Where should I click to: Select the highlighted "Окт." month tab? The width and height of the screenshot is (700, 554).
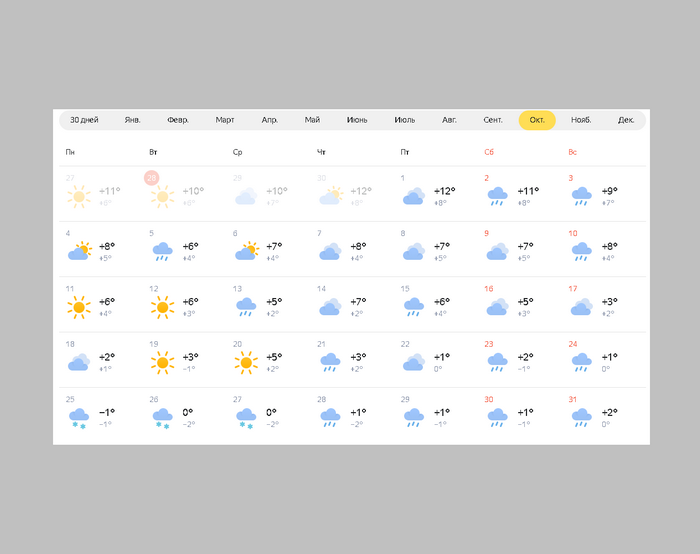537,120
